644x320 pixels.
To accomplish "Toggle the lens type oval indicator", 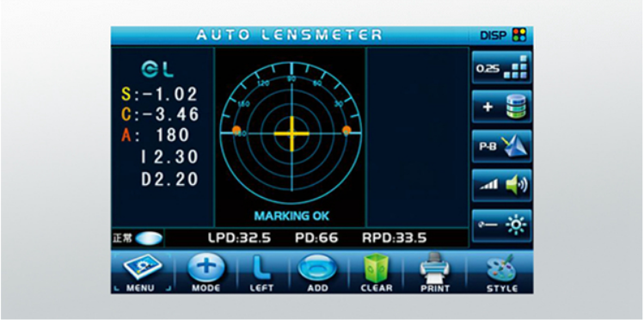I will [149, 238].
